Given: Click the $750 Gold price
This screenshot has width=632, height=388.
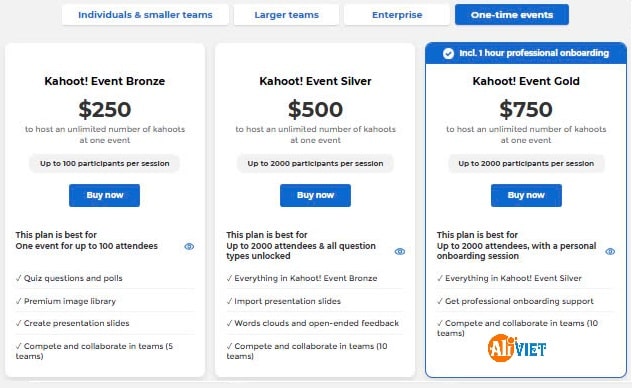Looking at the screenshot, I should pos(526,110).
